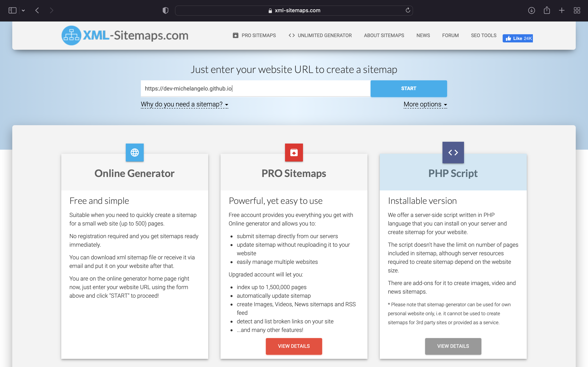Open Safari downloads icon
The height and width of the screenshot is (367, 588).
pyautogui.click(x=531, y=10)
